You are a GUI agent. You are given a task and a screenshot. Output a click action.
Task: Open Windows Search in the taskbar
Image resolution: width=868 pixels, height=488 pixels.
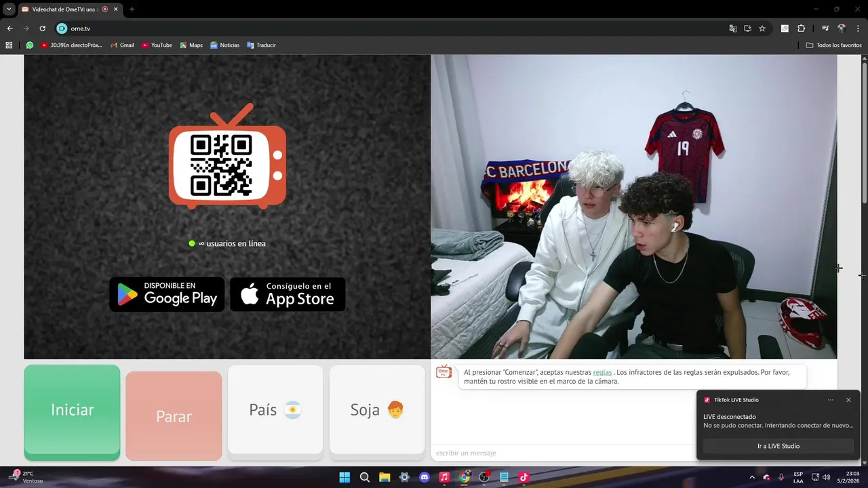365,477
